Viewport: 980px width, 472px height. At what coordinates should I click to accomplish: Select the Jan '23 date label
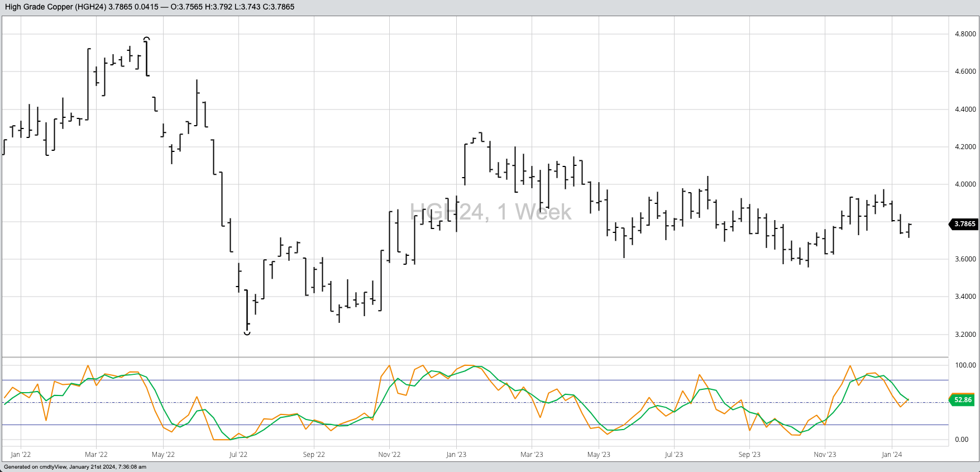pos(456,455)
